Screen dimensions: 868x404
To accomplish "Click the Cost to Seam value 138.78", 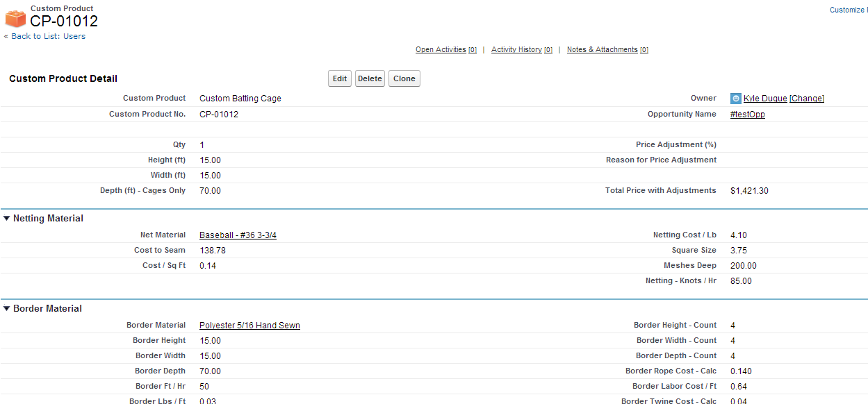I will point(213,250).
